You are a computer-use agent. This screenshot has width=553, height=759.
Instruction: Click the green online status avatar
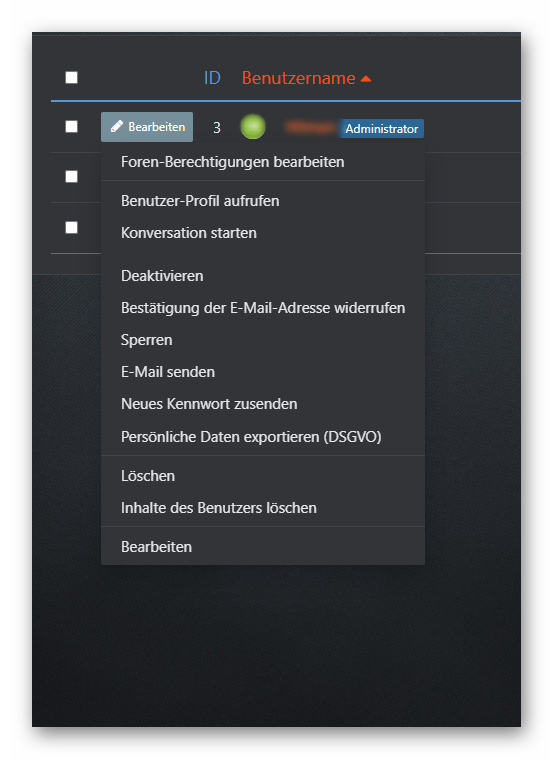tap(253, 127)
